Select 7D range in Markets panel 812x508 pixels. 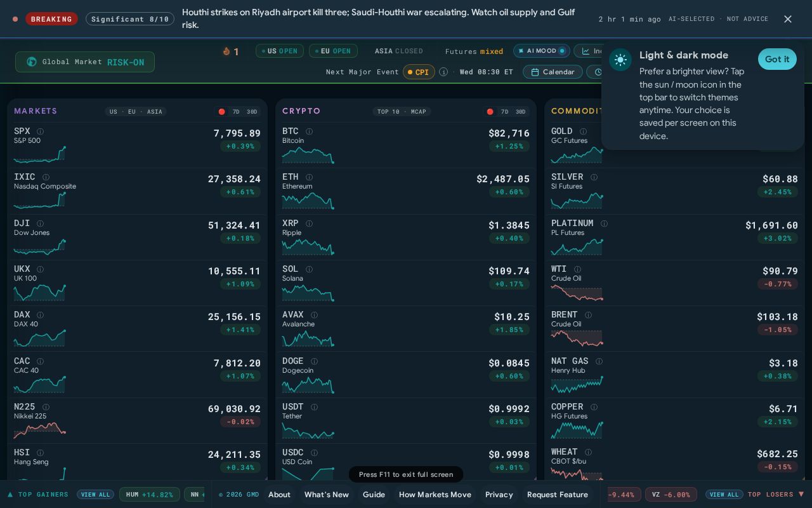(x=236, y=112)
